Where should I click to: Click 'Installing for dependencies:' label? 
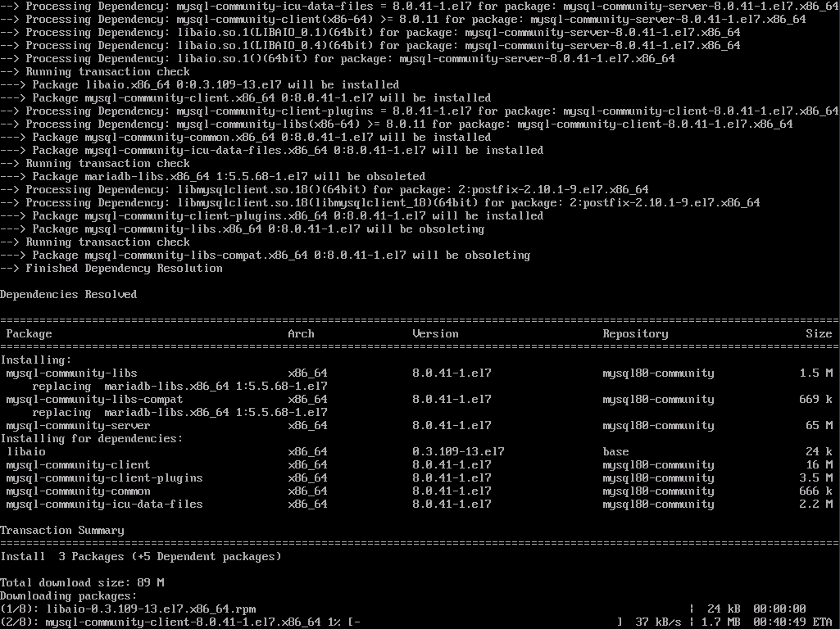92,438
